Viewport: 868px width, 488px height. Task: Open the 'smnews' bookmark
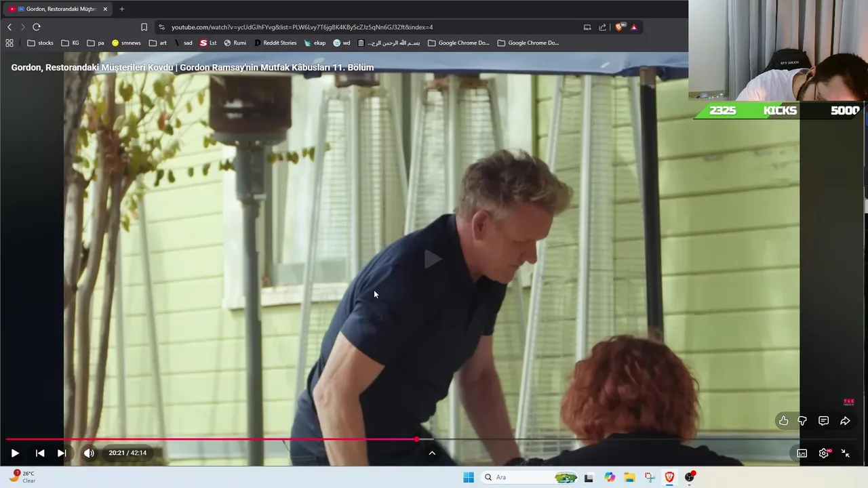126,43
